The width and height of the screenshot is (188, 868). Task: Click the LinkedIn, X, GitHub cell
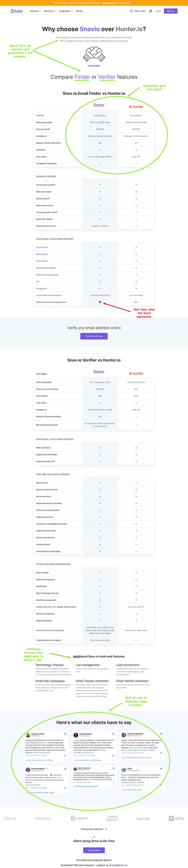coord(100,226)
